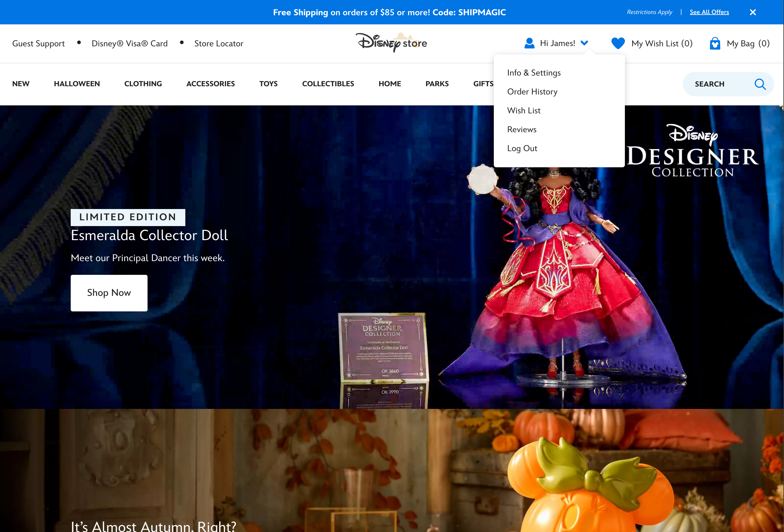The height and width of the screenshot is (532, 784).
Task: Dismiss the free shipping banner with the X
Action: coord(753,12)
